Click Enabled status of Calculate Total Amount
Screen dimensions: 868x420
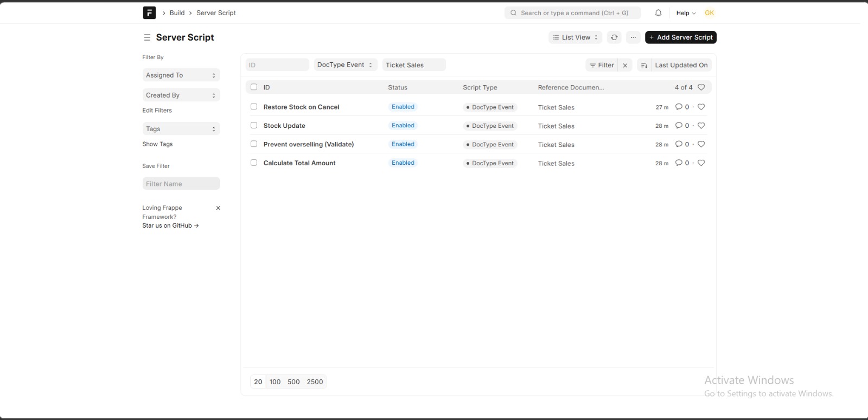pos(403,163)
